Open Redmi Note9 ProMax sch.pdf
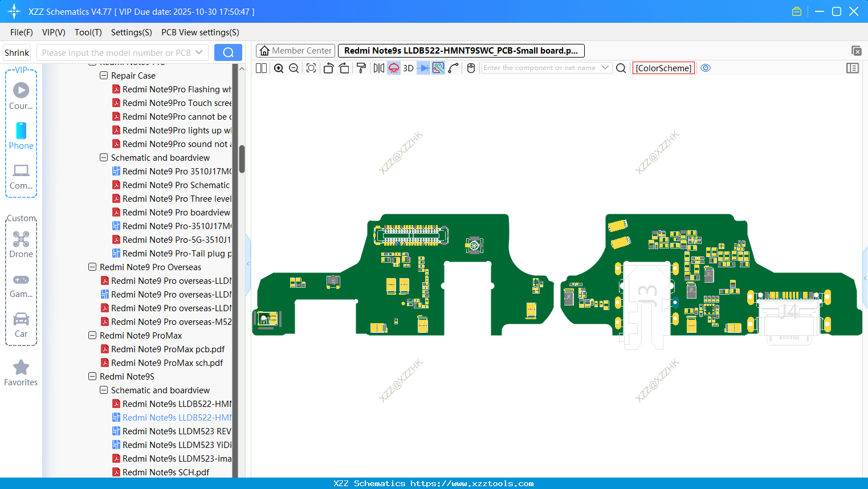Image resolution: width=868 pixels, height=489 pixels. pos(167,362)
